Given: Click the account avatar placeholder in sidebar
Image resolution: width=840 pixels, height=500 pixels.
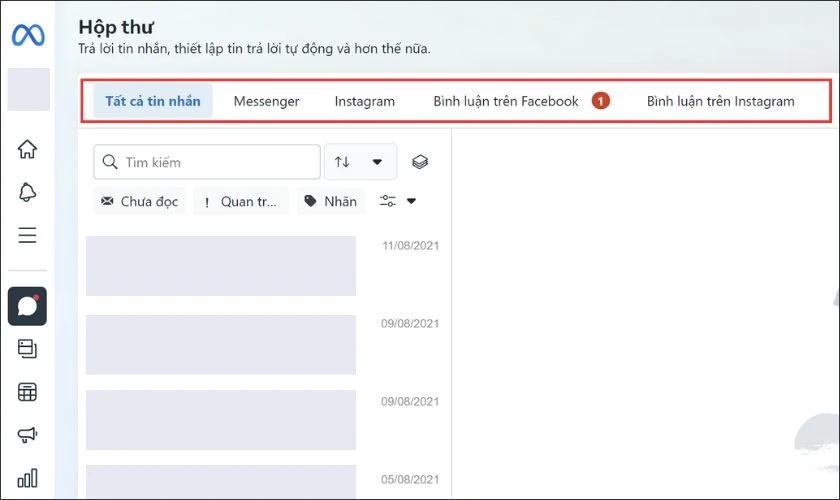Looking at the screenshot, I should pyautogui.click(x=29, y=89).
